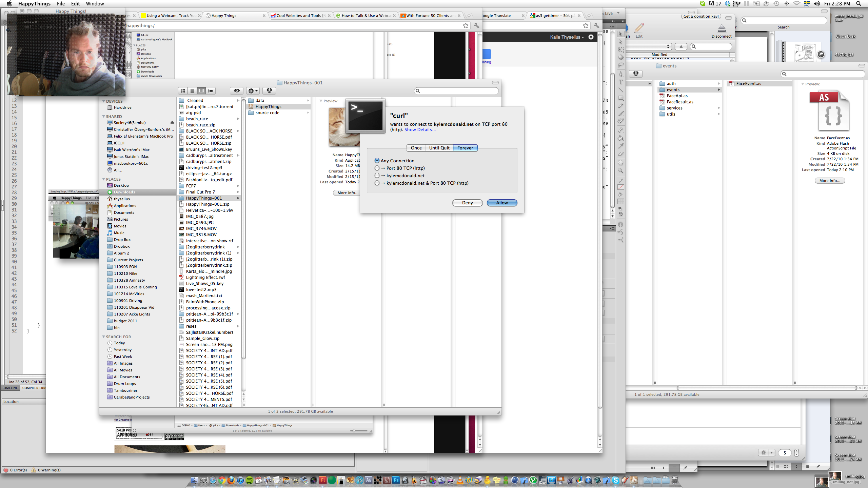Click the Disconnect eject icon
The width and height of the screenshot is (868, 488).
(x=722, y=28)
